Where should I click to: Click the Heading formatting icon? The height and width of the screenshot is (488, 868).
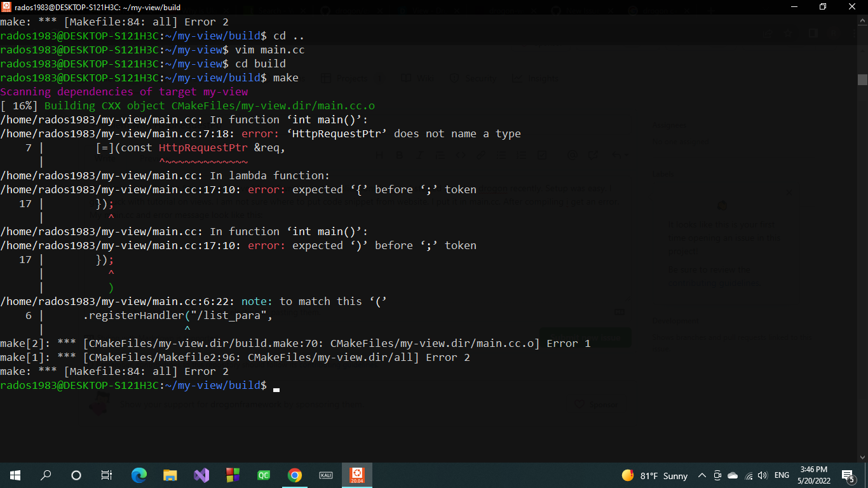click(379, 155)
